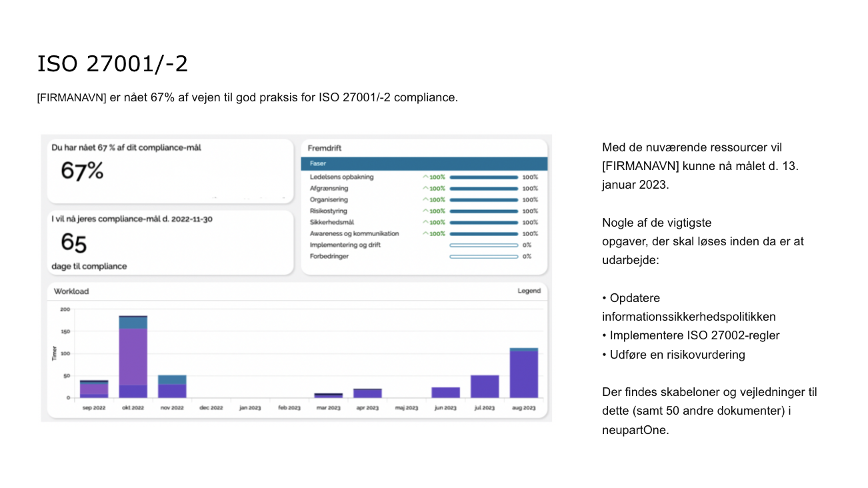Click the Afgrænsning progress bar

484,189
